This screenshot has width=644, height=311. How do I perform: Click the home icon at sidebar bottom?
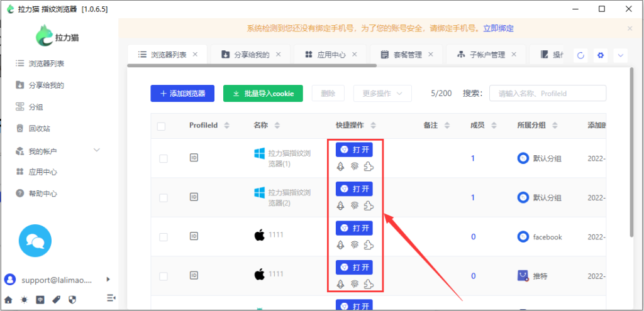pyautogui.click(x=9, y=300)
